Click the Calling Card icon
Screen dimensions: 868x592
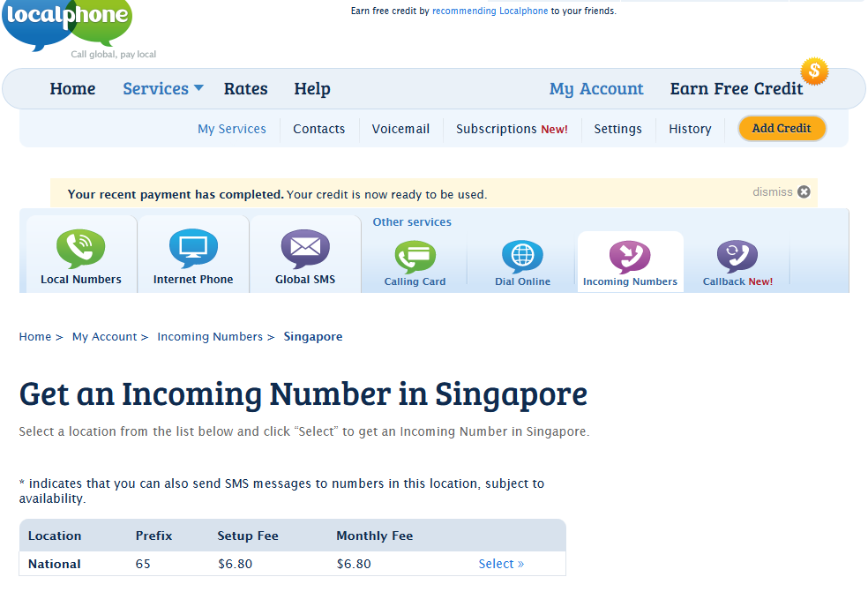click(x=415, y=257)
